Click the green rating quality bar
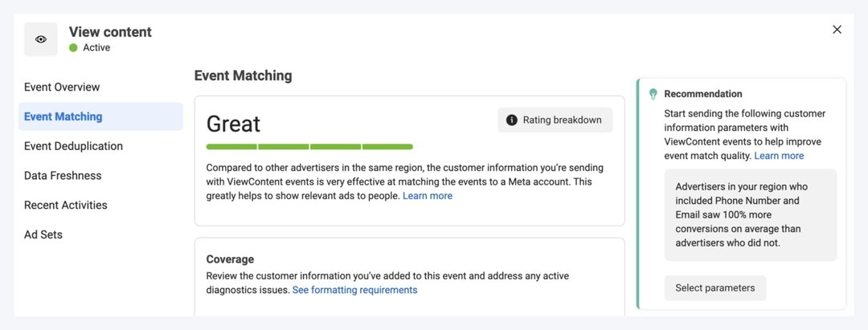This screenshot has height=330, width=868. [309, 147]
